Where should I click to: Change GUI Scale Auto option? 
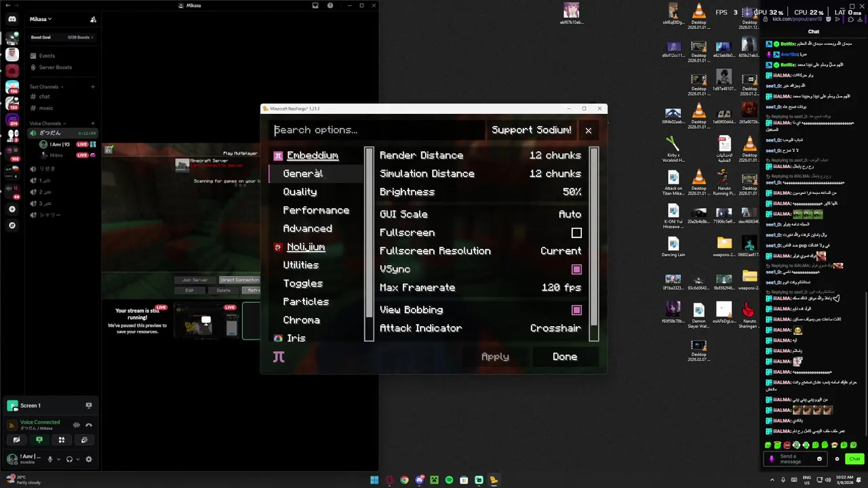pyautogui.click(x=480, y=214)
